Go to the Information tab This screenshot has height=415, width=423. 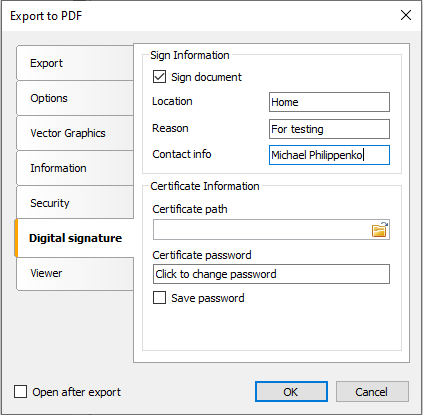pyautogui.click(x=75, y=168)
